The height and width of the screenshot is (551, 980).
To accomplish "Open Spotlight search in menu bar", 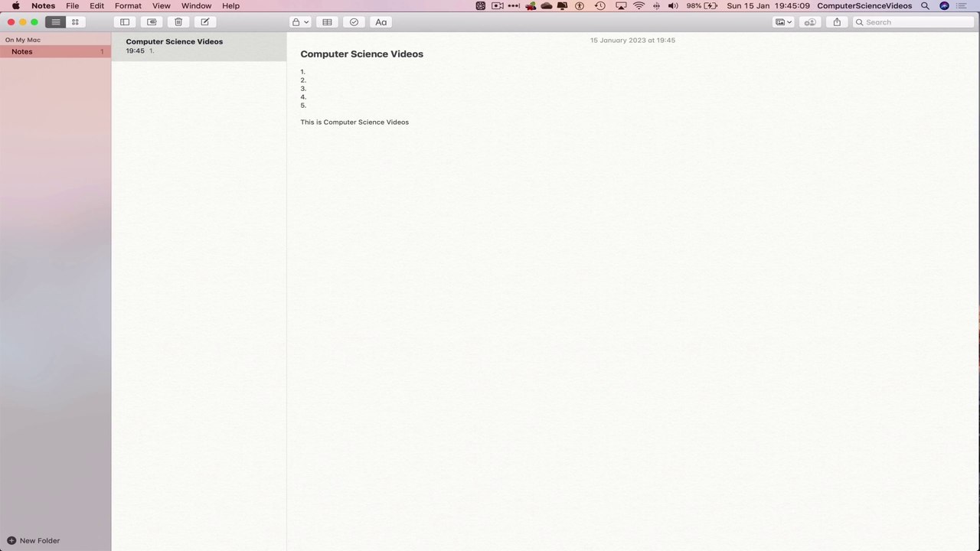I will (x=925, y=5).
